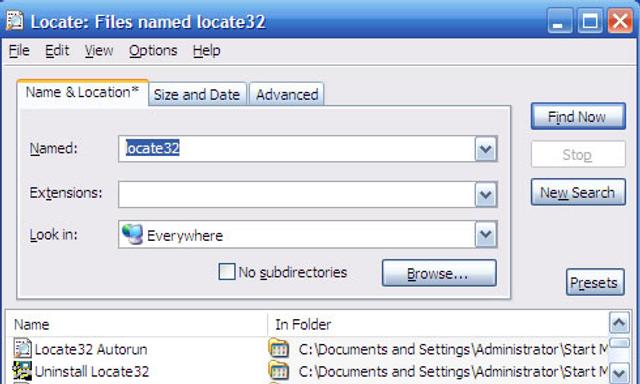Click the Browse... button
Screen dimensions: 640x384
pos(439,273)
